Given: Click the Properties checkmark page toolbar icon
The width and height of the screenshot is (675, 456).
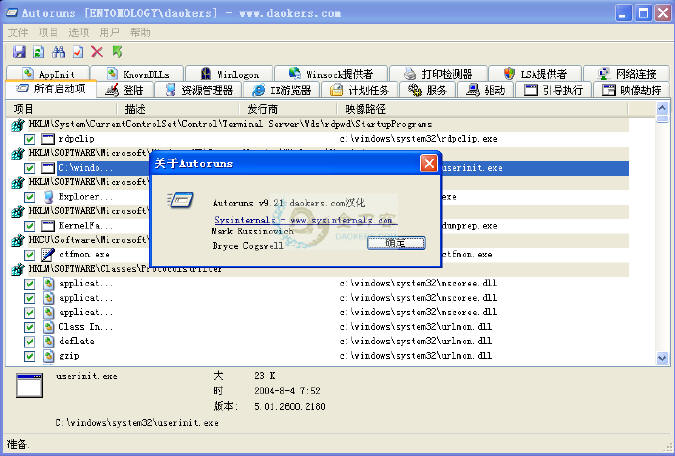Looking at the screenshot, I should pos(78,52).
